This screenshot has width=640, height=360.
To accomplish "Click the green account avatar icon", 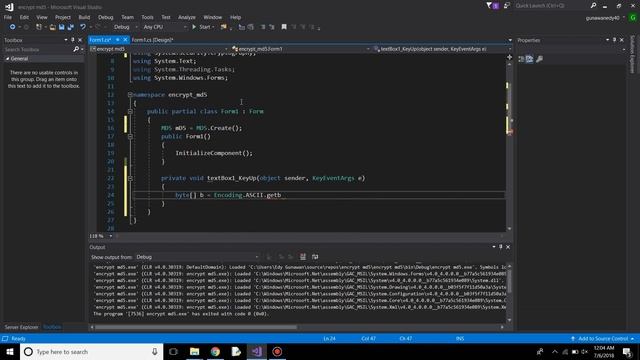I will tap(633, 18).
